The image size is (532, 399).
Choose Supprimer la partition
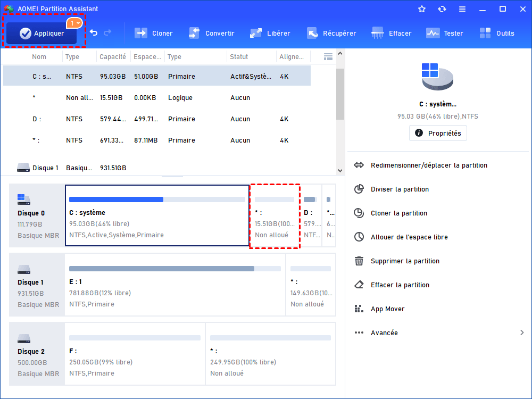click(397, 261)
